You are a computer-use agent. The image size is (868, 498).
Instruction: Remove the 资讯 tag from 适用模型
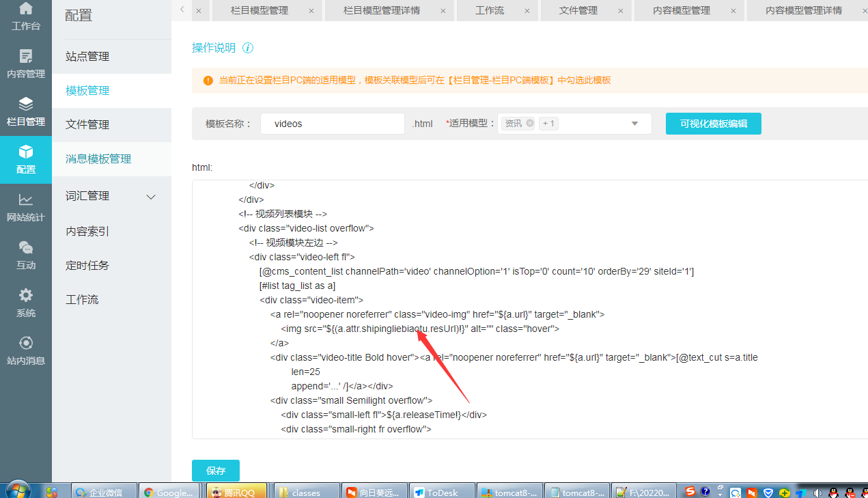530,124
